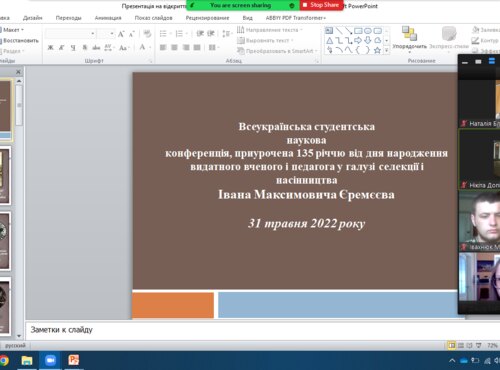This screenshot has height=370, width=500.
Task: Center align paragraph text
Action: [174, 48]
